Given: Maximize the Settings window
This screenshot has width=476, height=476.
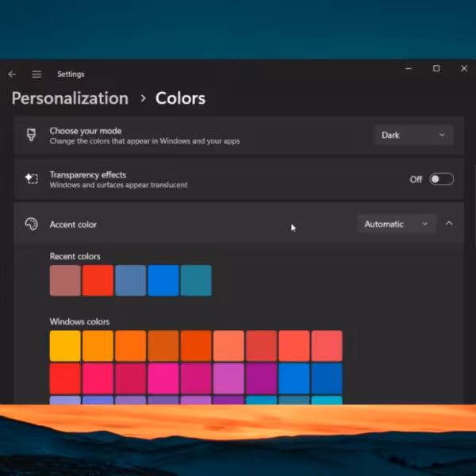Looking at the screenshot, I should (x=436, y=68).
